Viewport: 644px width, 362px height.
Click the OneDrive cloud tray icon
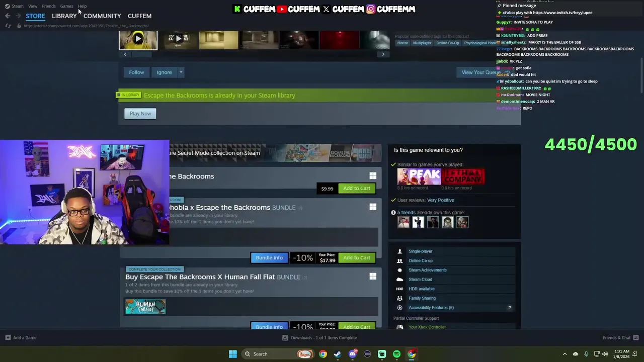point(576,354)
